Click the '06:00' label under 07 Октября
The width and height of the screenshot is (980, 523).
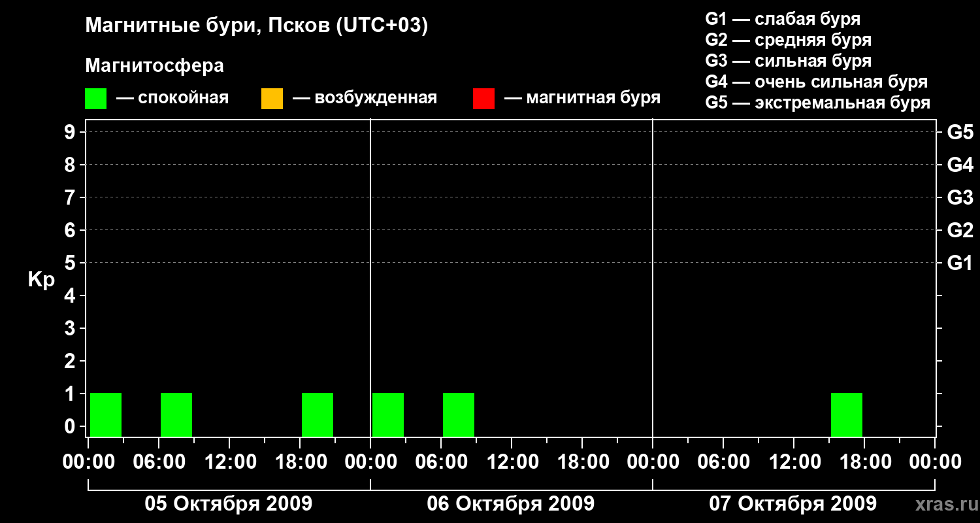(723, 462)
